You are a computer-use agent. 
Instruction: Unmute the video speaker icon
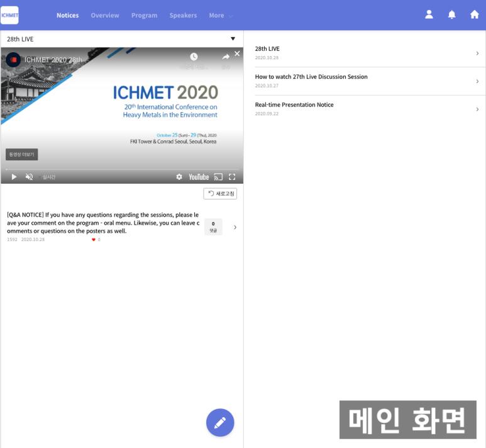click(x=29, y=177)
